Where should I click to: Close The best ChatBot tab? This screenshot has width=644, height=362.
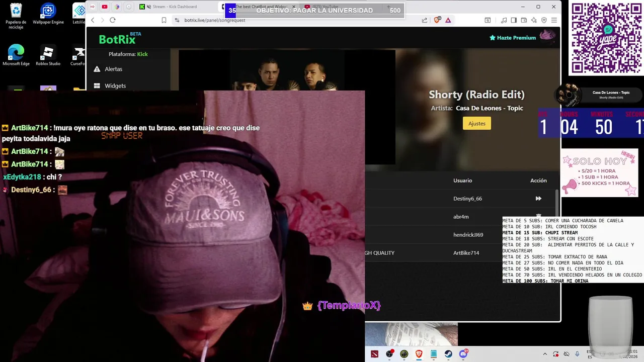pyautogui.click(x=294, y=7)
